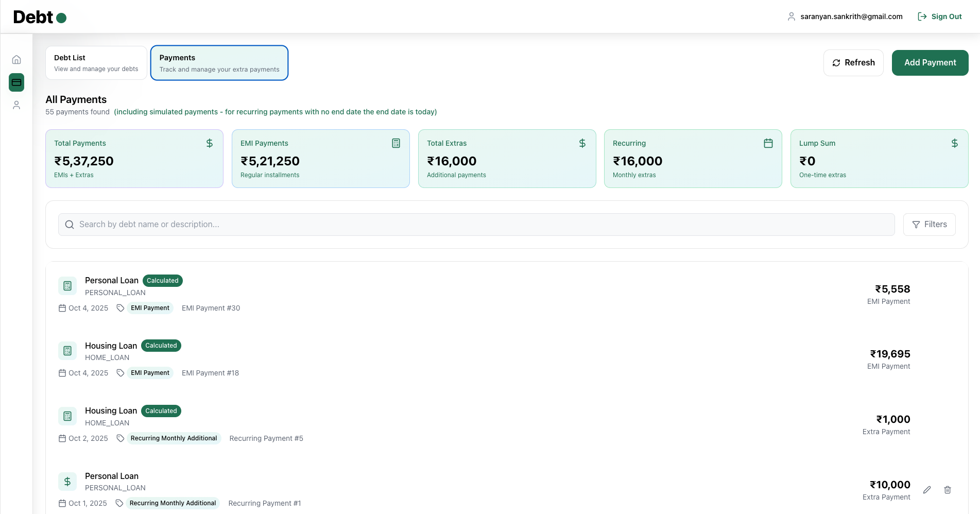Click the sign out arrow icon
Screen dimensions: 980x514
922,16
